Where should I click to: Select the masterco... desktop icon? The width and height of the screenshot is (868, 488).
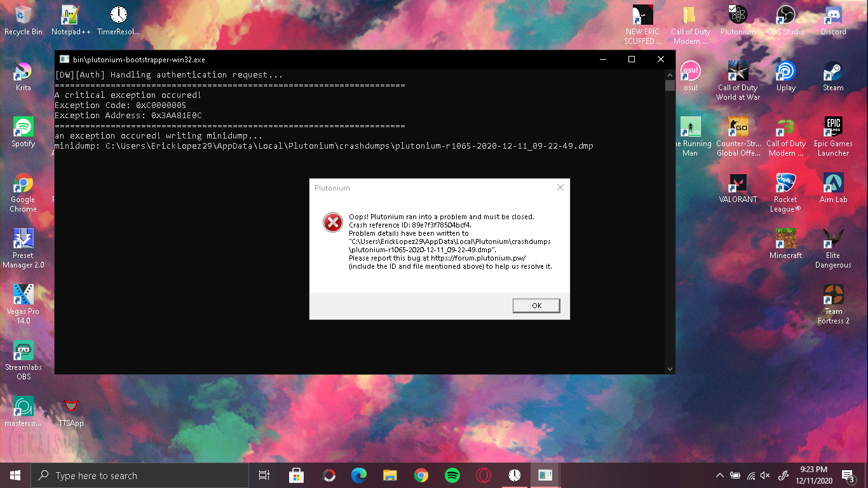coord(24,412)
